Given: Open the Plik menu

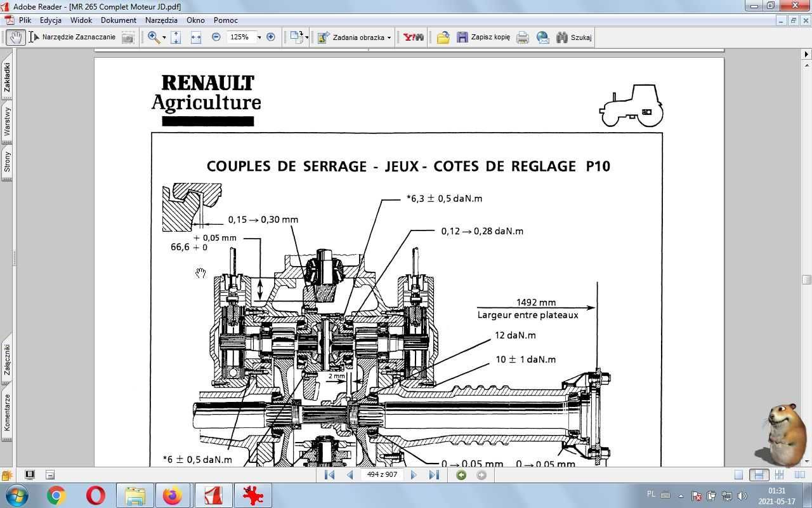Looking at the screenshot, I should coord(25,20).
